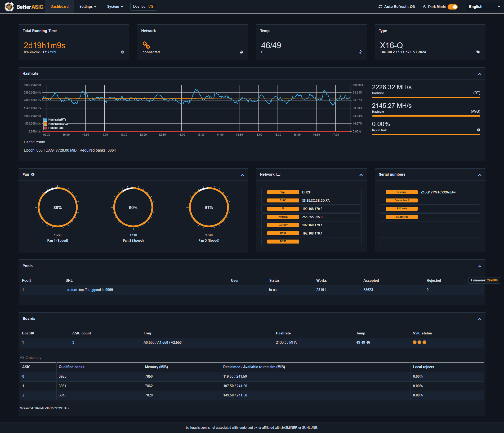Click the Auto Refresh sync icon
The width and height of the screenshot is (504, 433).
pyautogui.click(x=380, y=7)
